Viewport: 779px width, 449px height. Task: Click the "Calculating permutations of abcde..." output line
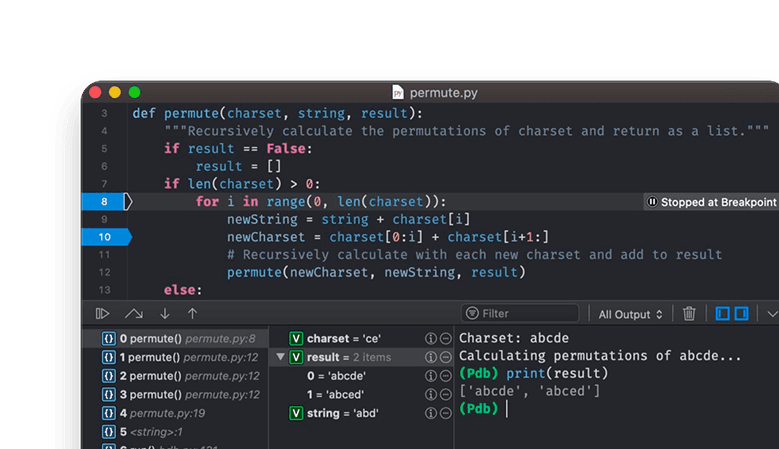600,356
